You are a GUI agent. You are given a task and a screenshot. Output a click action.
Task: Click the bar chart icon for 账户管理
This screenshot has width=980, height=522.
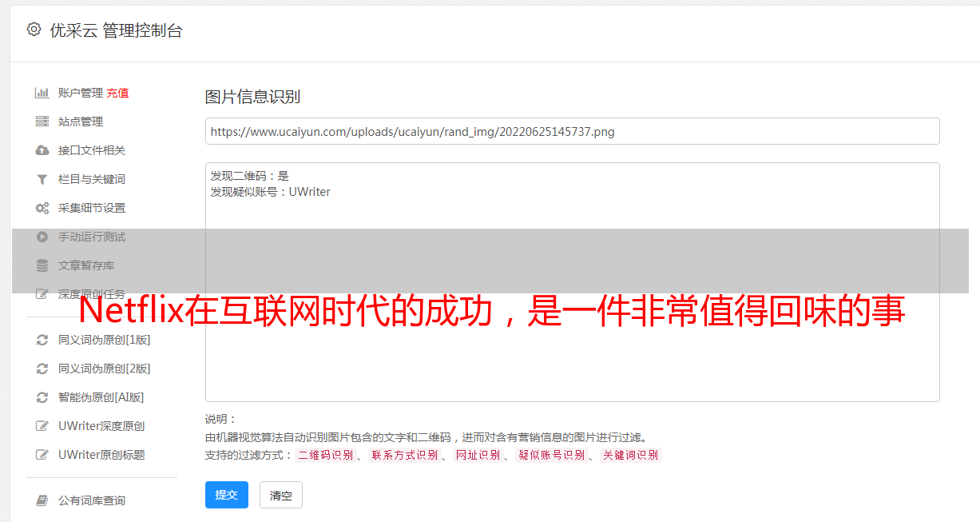pyautogui.click(x=42, y=93)
